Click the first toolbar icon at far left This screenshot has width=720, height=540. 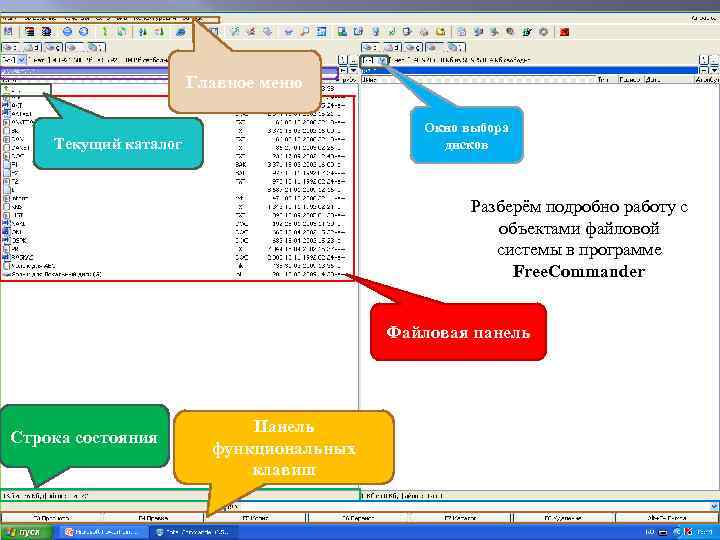coord(8,32)
